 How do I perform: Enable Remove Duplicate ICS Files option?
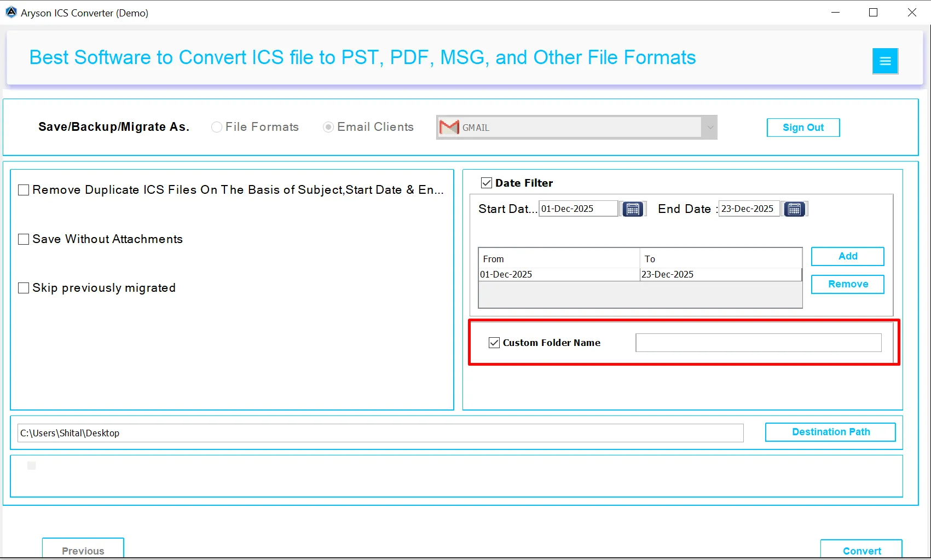click(x=23, y=190)
